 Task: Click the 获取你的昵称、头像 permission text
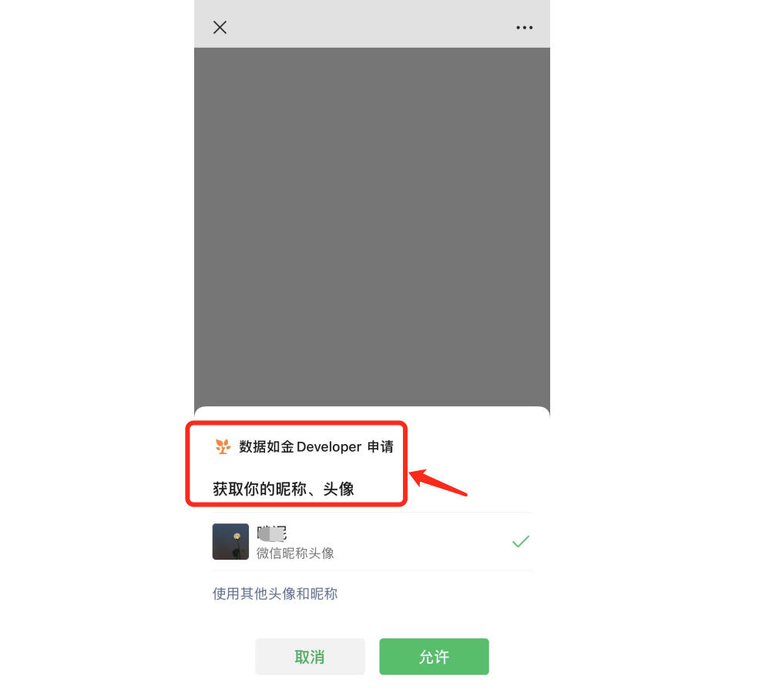point(284,489)
